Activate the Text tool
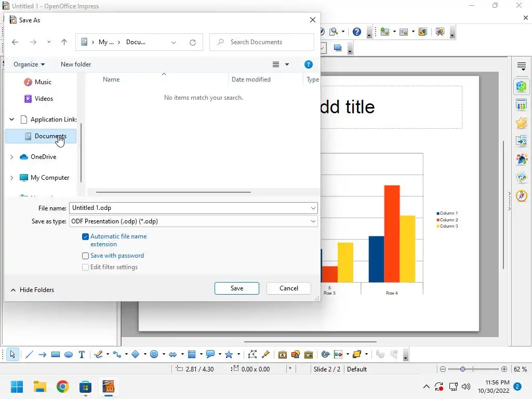The width and height of the screenshot is (532, 399). (82, 354)
